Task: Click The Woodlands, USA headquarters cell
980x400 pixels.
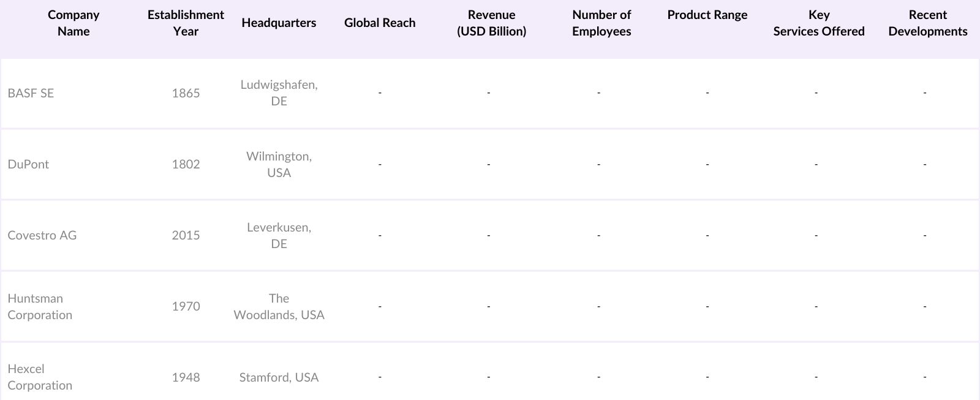Action: tap(279, 306)
